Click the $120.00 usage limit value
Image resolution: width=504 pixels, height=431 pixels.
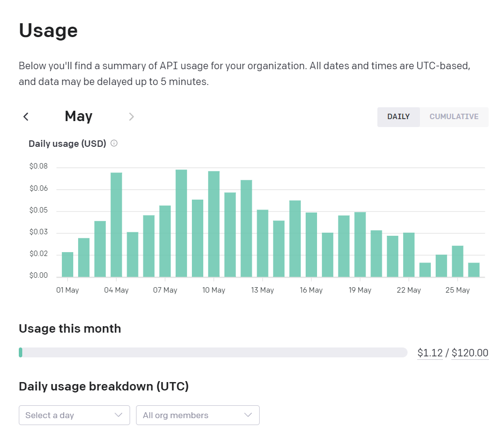pos(470,353)
